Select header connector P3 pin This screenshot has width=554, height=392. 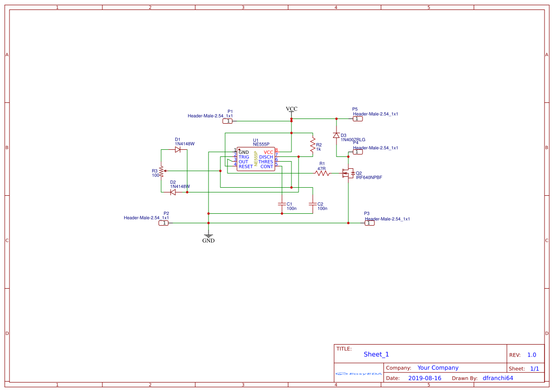point(370,223)
